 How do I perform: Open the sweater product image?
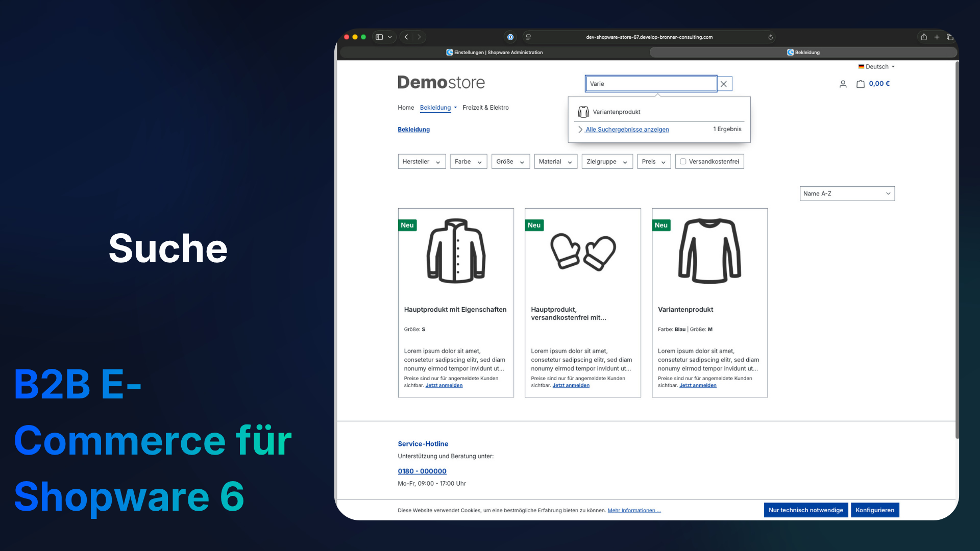pos(709,251)
